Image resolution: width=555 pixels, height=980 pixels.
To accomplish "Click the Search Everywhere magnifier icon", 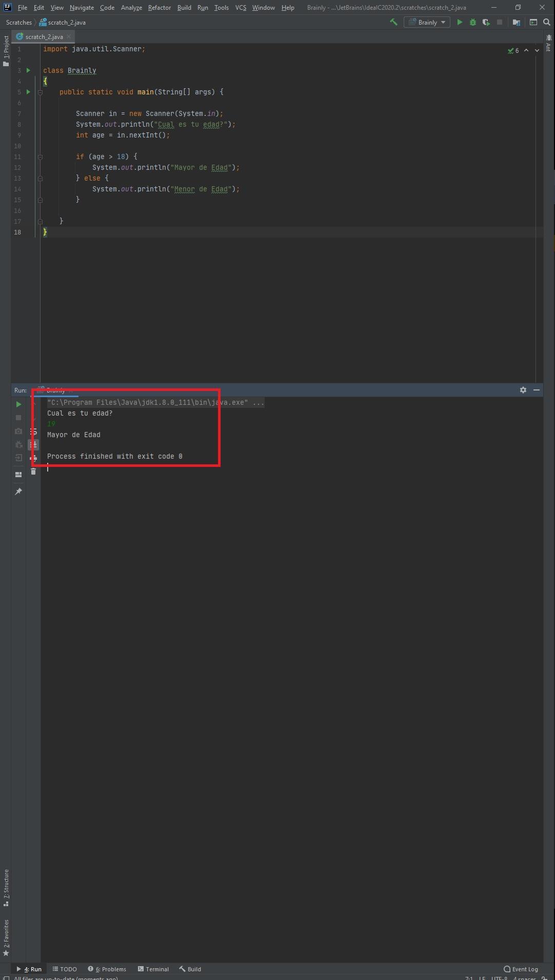I will (x=547, y=23).
